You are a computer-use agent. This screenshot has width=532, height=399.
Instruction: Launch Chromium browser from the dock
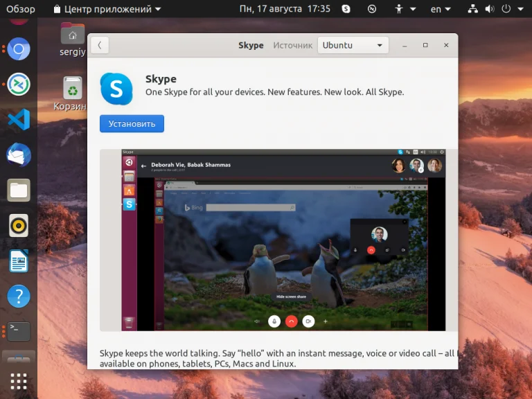click(19, 49)
